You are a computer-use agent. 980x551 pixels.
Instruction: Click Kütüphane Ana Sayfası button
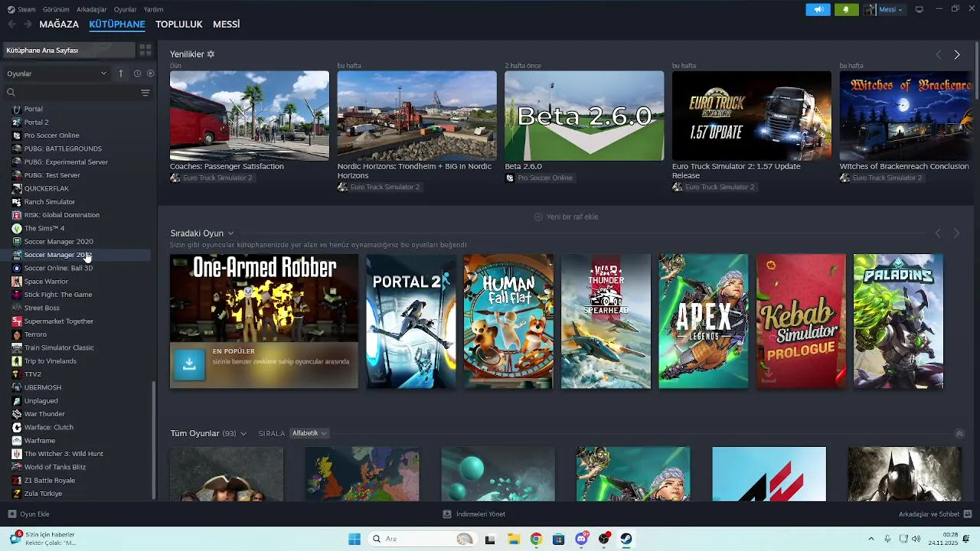click(68, 50)
